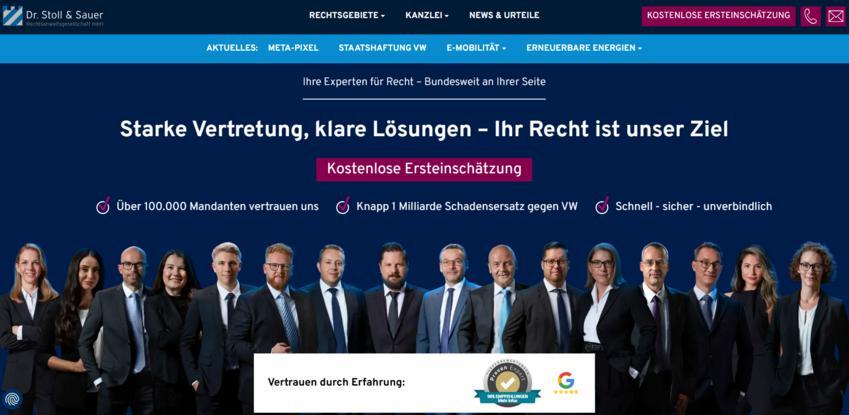The height and width of the screenshot is (415, 849).
Task: Click the Proven Expert seal badge
Action: pos(507,383)
